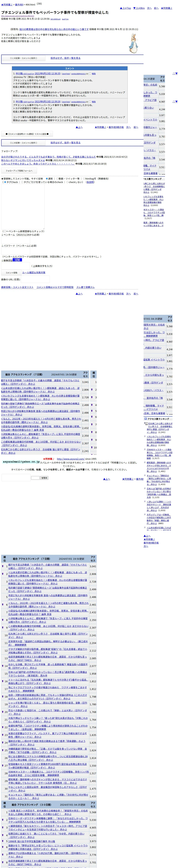Open timestamp link 2021年6月13日 12:39:26
Viewport: 178px width, 868px height.
point(47,101)
